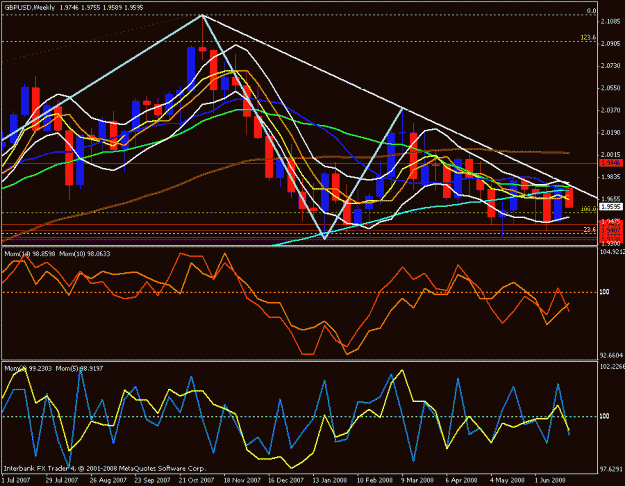The image size is (625, 486).
Task: Click the Mom(14) 98.8598 indicator label
Action: pos(30,254)
